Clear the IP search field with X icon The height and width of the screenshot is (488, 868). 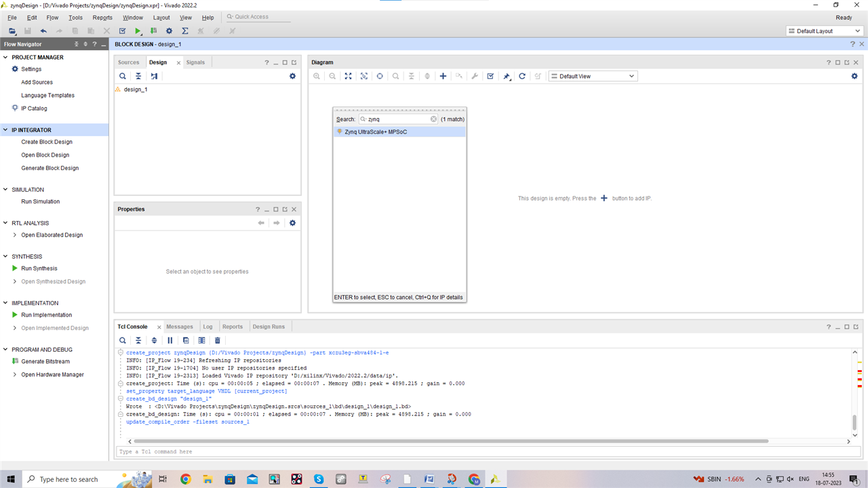click(x=434, y=119)
